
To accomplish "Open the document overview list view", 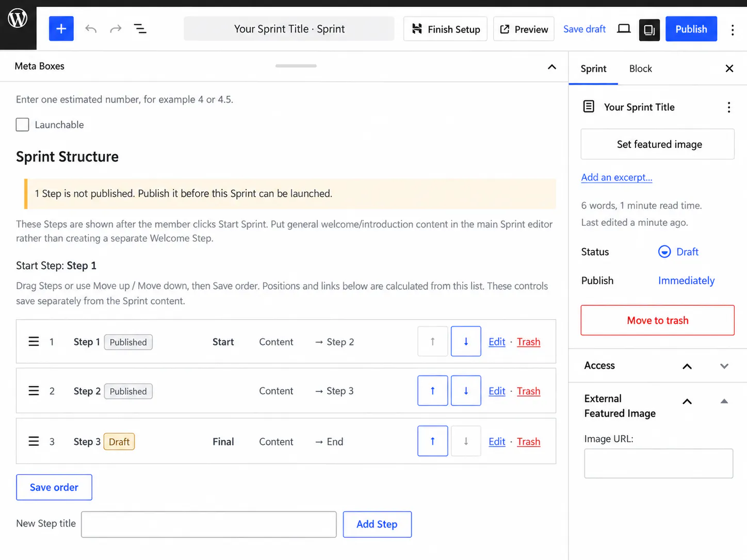I will (x=140, y=29).
